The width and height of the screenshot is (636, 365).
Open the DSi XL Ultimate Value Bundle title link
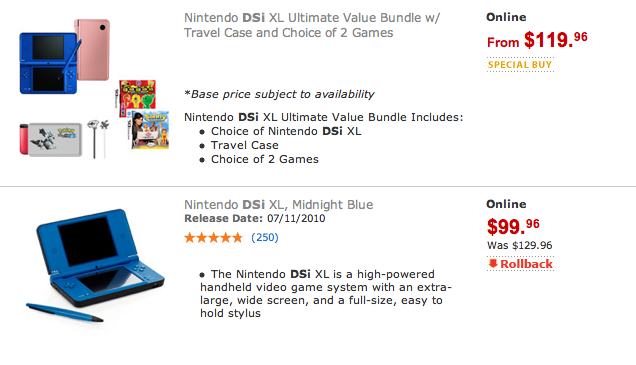pyautogui.click(x=312, y=25)
